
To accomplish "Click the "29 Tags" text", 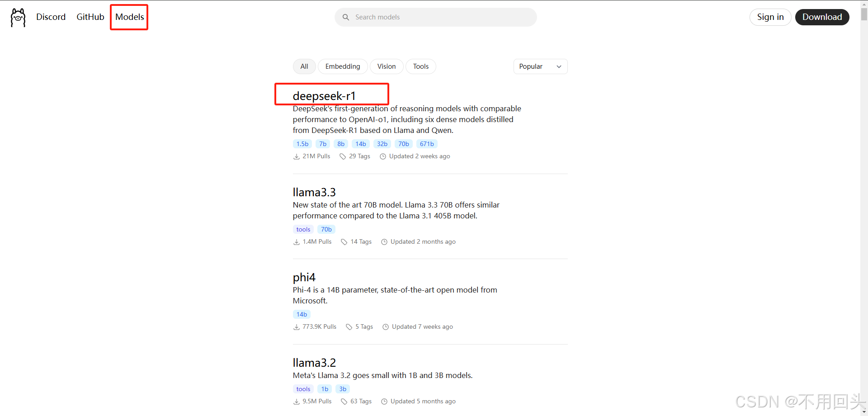I will tap(360, 156).
